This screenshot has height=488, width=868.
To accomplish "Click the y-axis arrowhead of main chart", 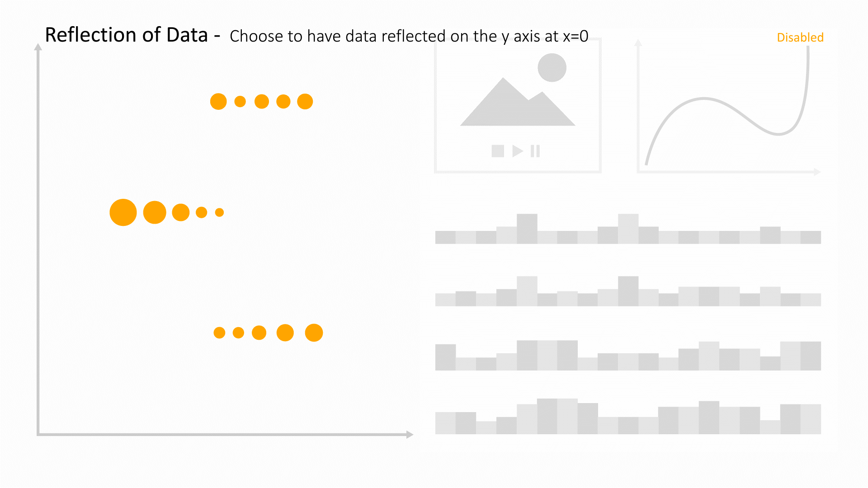I will [38, 47].
